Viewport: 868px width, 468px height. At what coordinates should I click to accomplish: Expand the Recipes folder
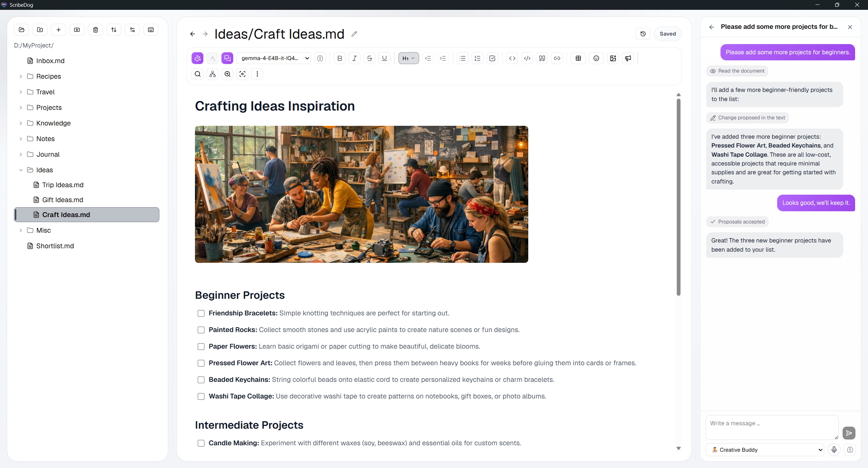tap(21, 76)
